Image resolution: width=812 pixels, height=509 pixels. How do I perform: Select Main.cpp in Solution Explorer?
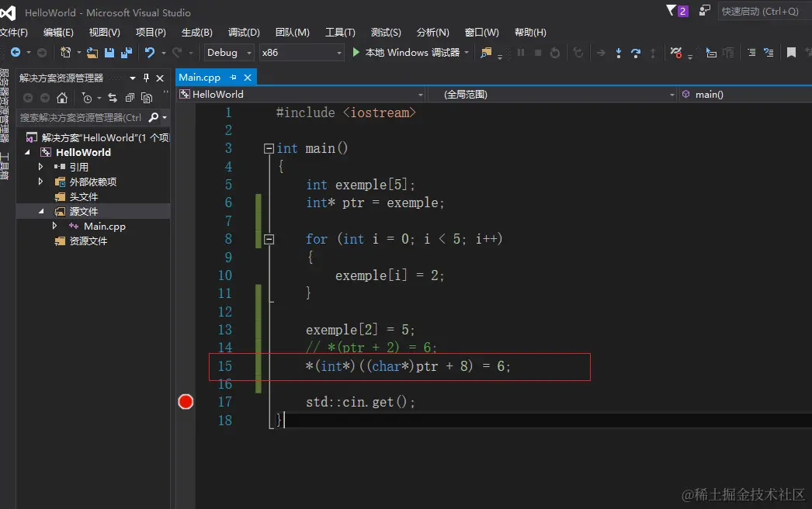tap(105, 227)
